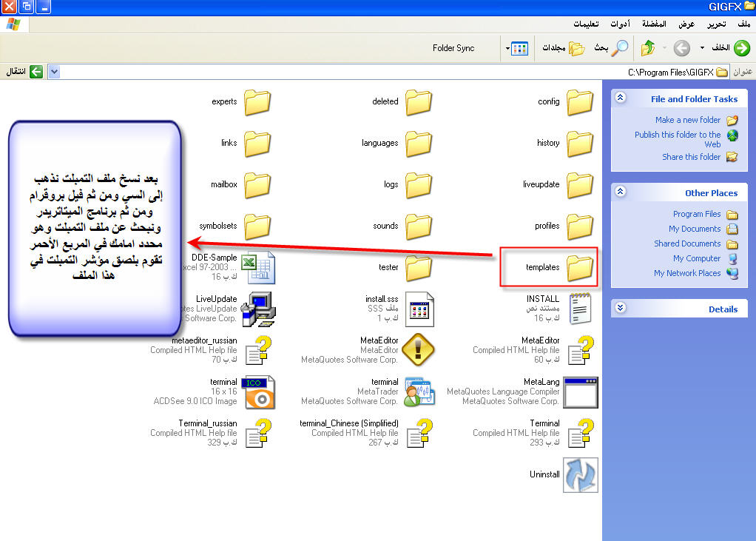Viewport: 756px width, 541px height.
Task: Select the Terminal 293 KB help file
Action: [581, 433]
